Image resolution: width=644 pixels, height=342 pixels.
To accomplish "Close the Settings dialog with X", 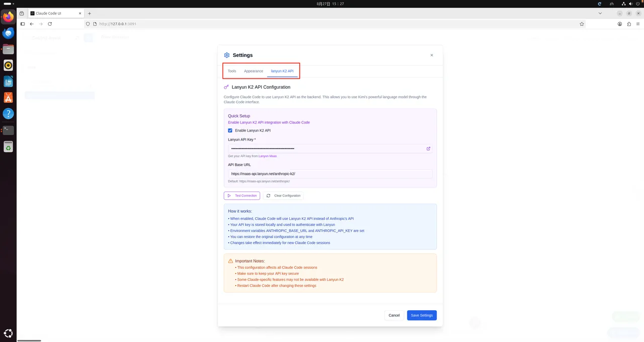I will point(432,55).
